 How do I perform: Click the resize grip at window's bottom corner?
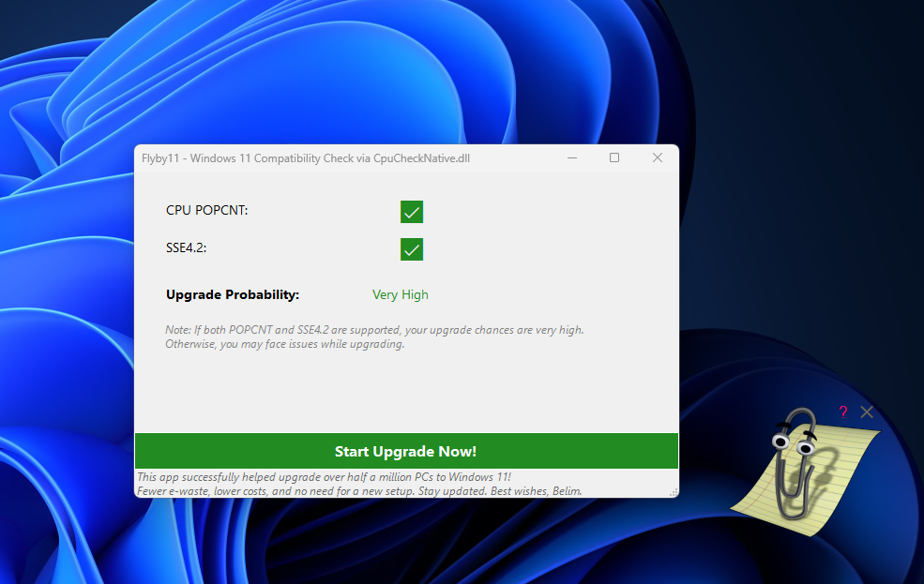tap(674, 492)
